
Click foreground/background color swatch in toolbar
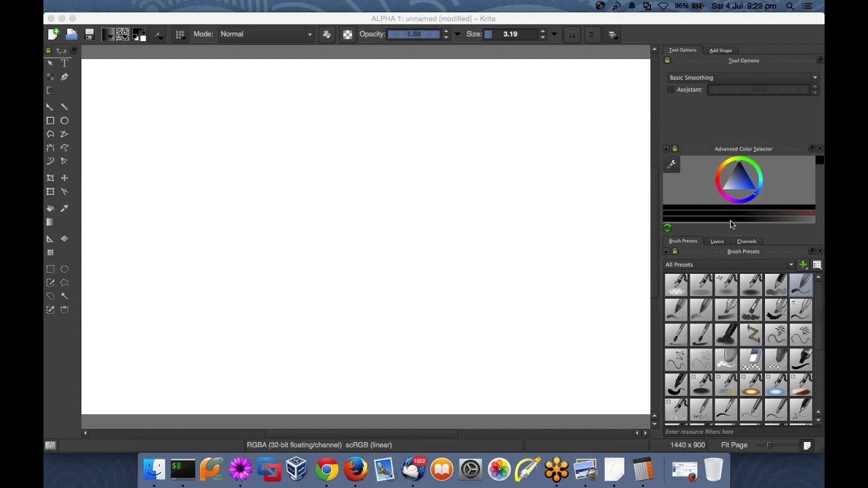(138, 34)
